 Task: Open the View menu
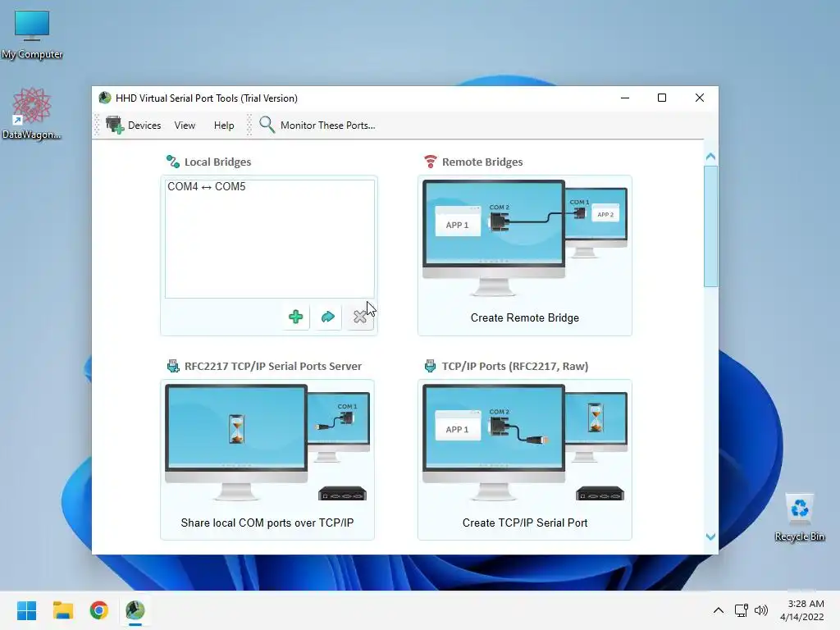[185, 125]
